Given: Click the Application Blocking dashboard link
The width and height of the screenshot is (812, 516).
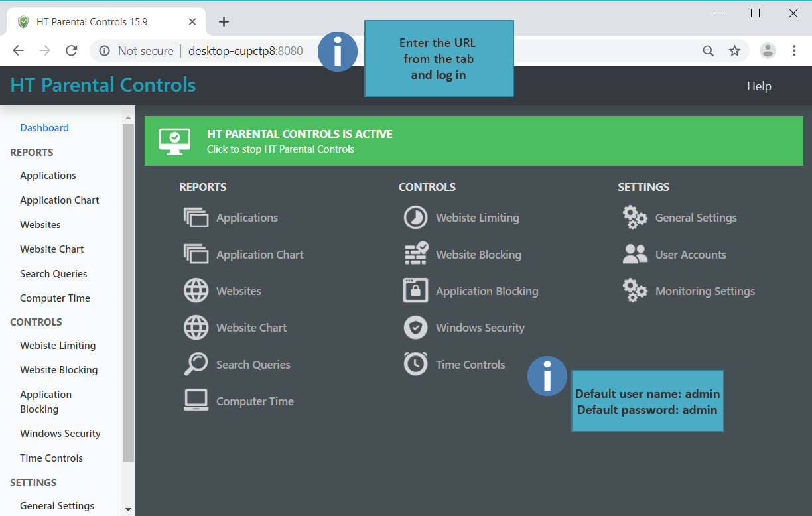Looking at the screenshot, I should coord(487,291).
